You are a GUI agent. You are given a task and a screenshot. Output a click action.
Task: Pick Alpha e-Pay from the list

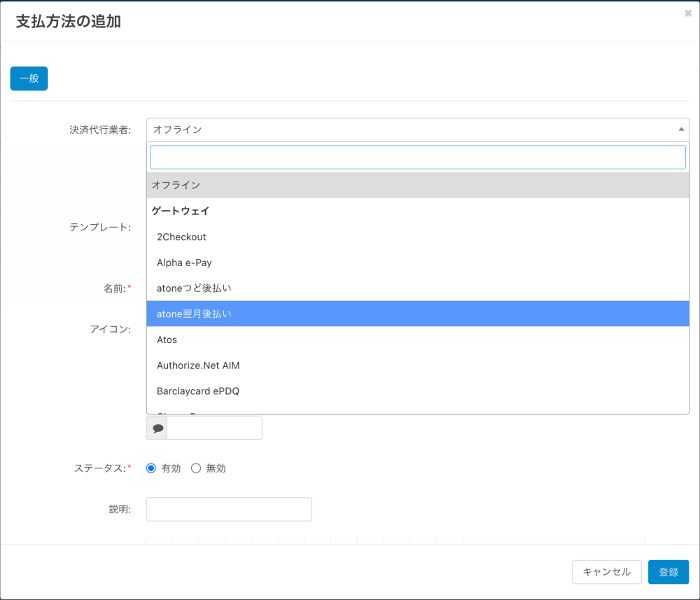pos(184,263)
